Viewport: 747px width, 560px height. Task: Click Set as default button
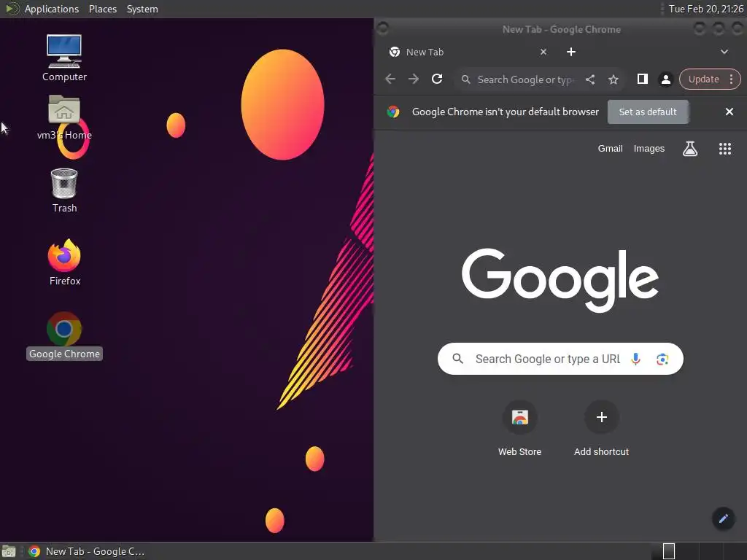click(x=648, y=112)
